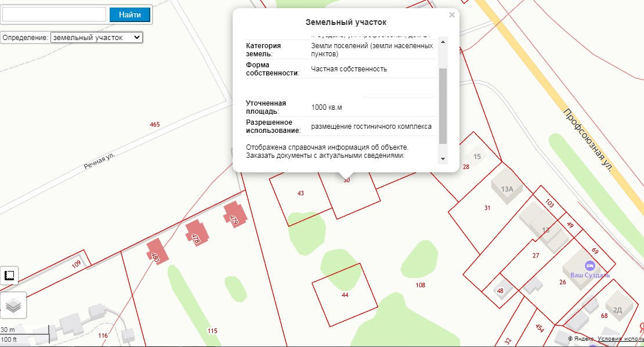
Task: Click popup scrollbar up arrow
Action: tap(443, 42)
